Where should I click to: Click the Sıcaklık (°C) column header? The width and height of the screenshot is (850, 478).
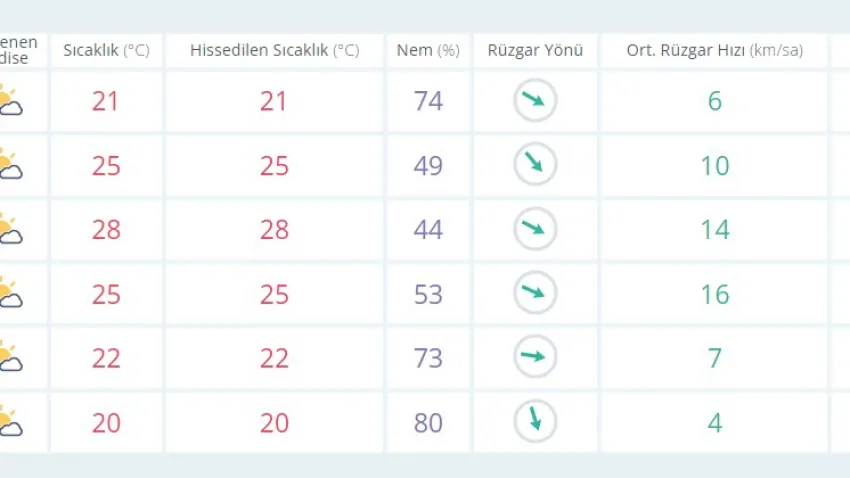(106, 50)
